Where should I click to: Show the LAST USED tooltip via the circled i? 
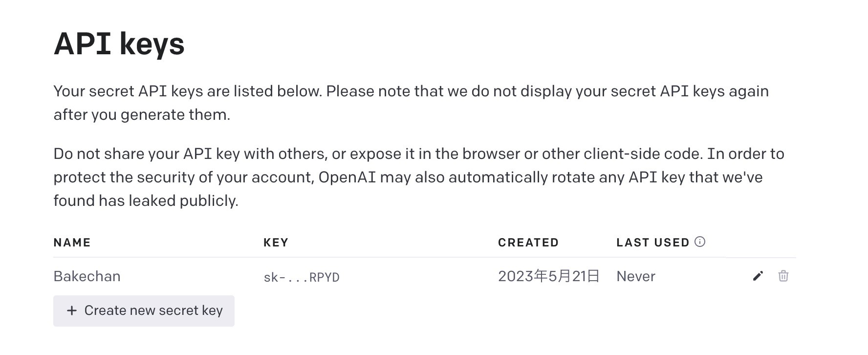pyautogui.click(x=701, y=241)
